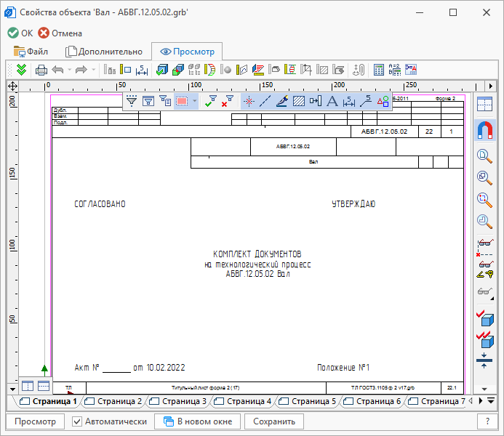The width and height of the screenshot is (504, 436).
Task: Click the green and blue cubes icon
Action: (x=178, y=70)
